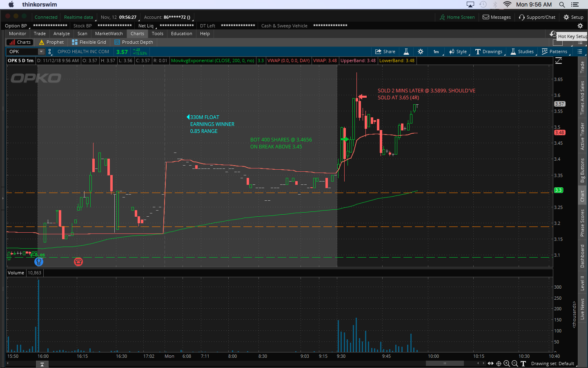Open the 1m timeframe dropdown
Image resolution: width=588 pixels, height=368 pixels.
(x=437, y=52)
